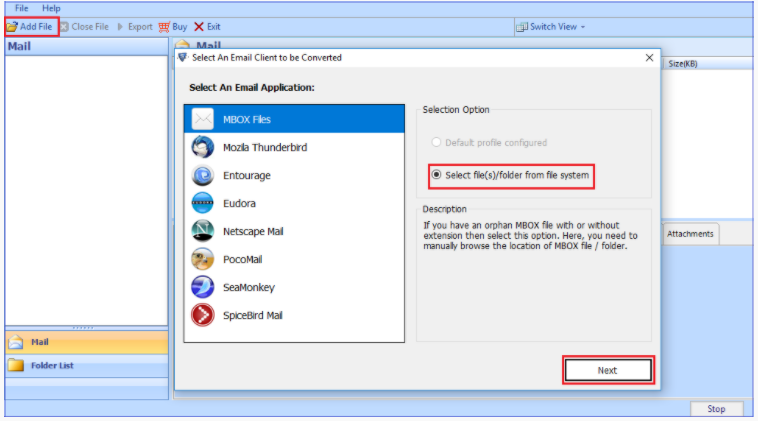Open the Mail navigation pane item

click(x=87, y=342)
